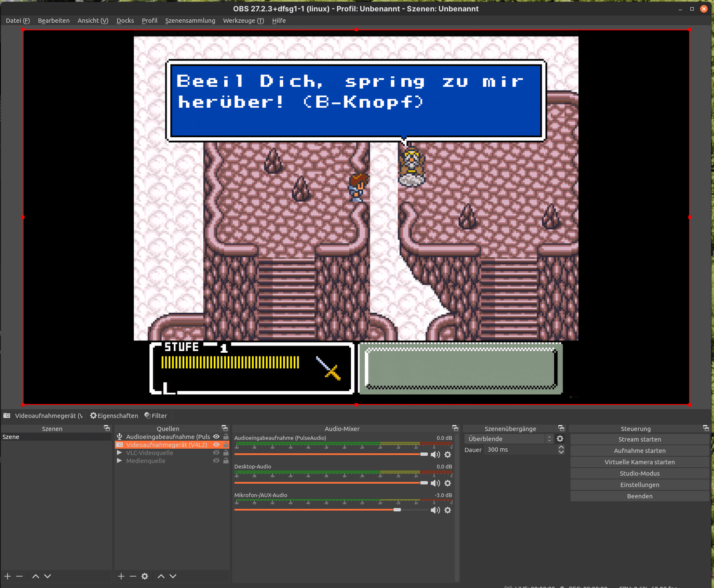
Task: Undock the Szenen panel
Action: 107,428
